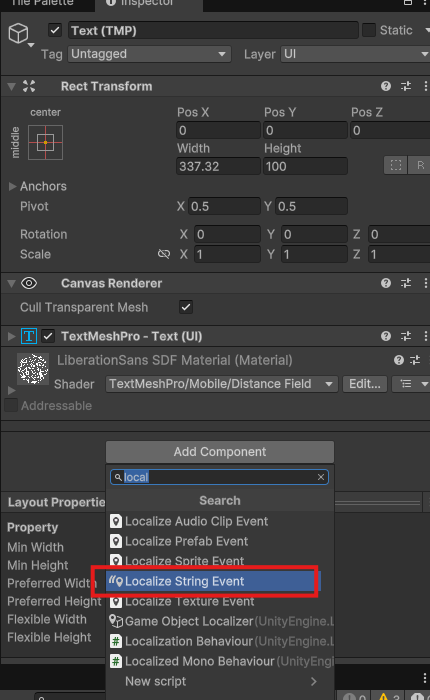430x700 pixels.
Task: Open the Layer UI dropdown
Action: click(355, 54)
